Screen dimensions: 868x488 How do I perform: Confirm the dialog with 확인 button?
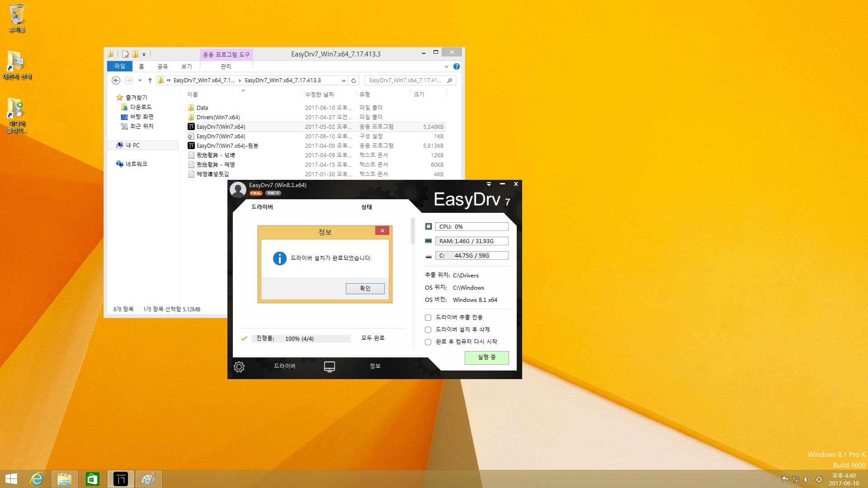365,288
